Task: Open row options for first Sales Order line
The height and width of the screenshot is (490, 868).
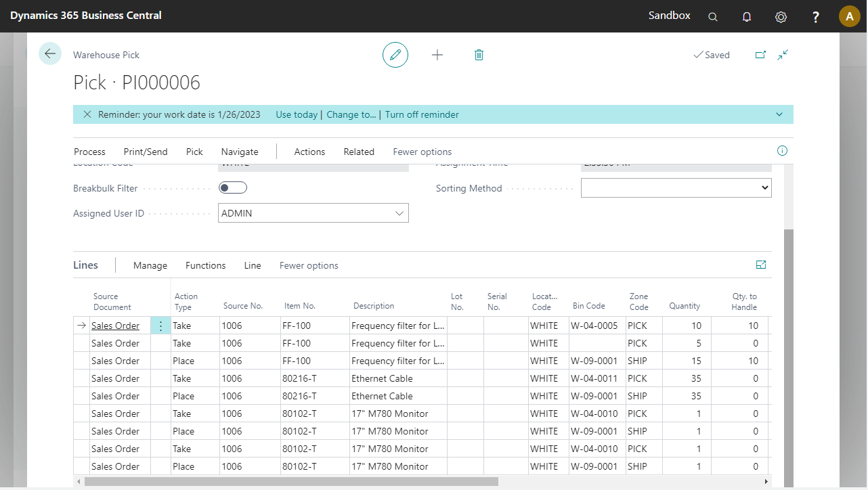Action: coord(160,326)
